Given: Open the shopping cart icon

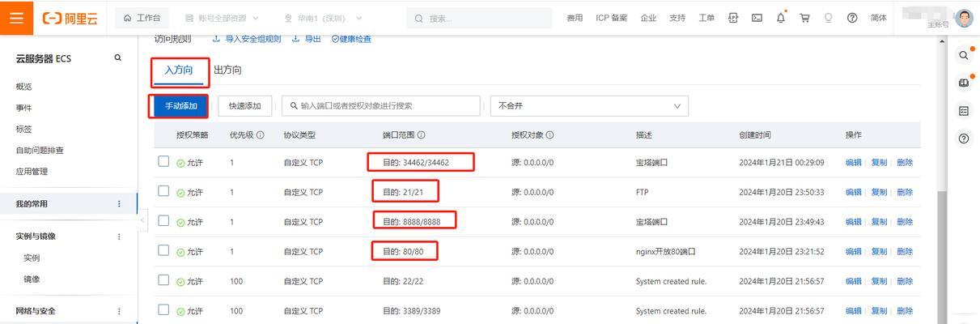Looking at the screenshot, I should point(804,18).
